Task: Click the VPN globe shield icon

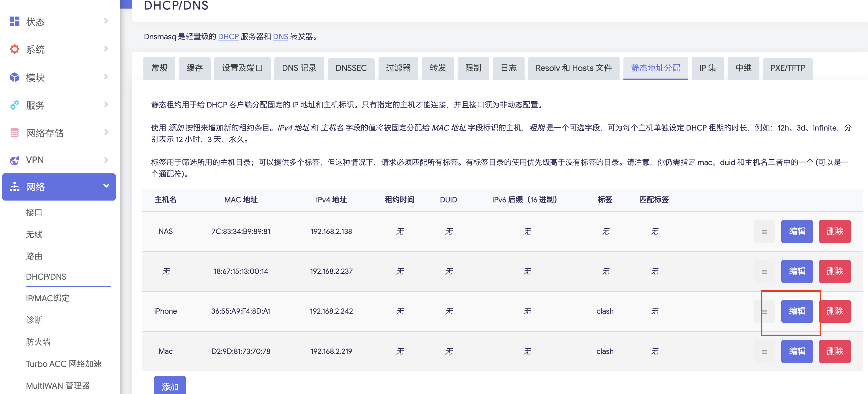Action: point(14,160)
